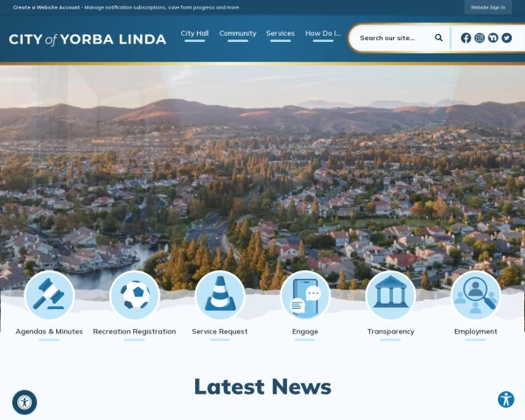Follow the Create a Website Account link

[x=46, y=7]
